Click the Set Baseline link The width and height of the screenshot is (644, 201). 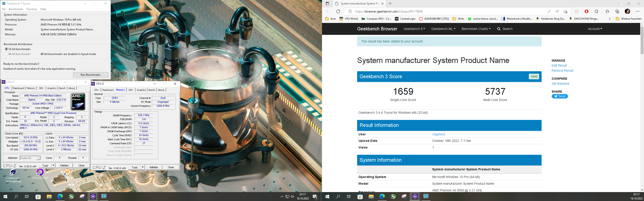coord(560,84)
